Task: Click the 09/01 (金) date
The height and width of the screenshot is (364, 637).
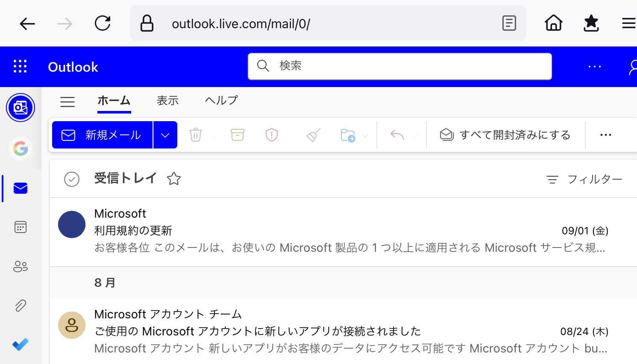Action: coord(585,231)
